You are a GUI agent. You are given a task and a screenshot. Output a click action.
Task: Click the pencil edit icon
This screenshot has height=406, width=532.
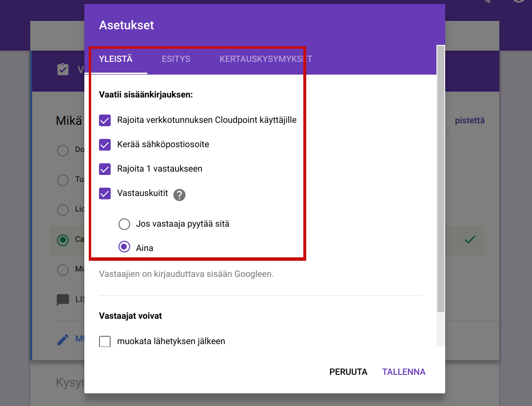[63, 339]
